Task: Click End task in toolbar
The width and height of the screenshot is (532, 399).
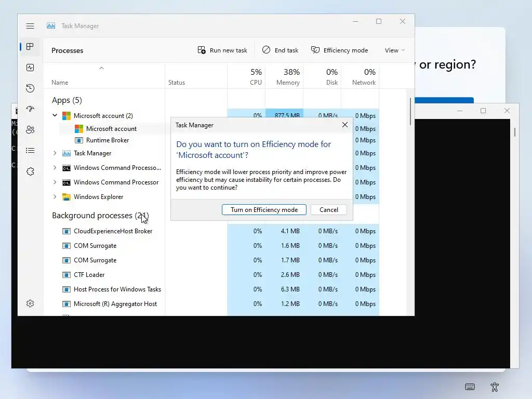Action: click(280, 50)
